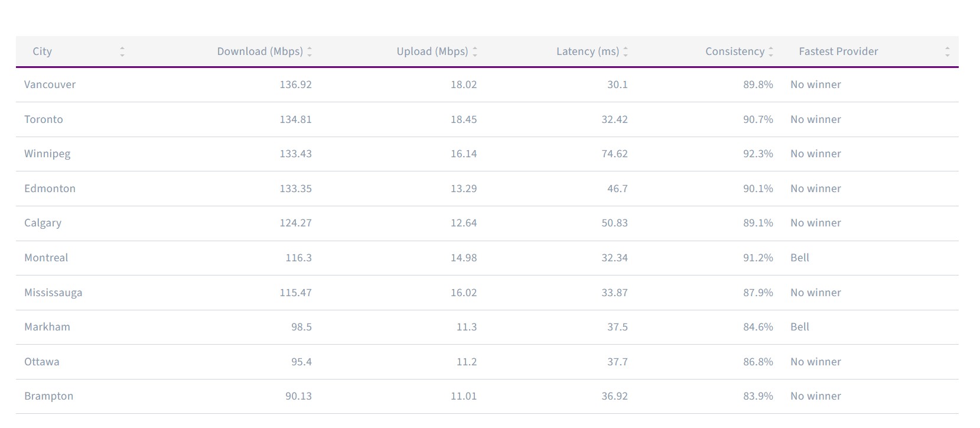Click download value 134.81

[x=295, y=119]
